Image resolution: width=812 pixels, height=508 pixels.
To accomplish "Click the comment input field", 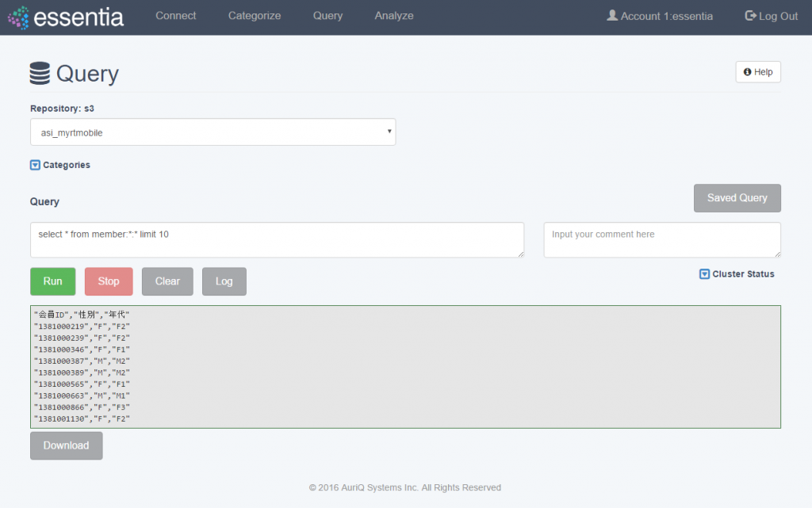I will click(x=661, y=239).
